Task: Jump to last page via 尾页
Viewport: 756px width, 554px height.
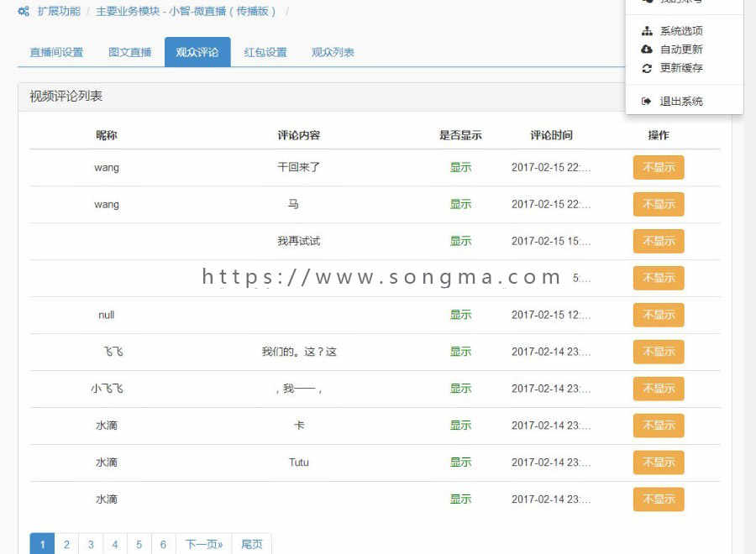Action: (x=252, y=545)
